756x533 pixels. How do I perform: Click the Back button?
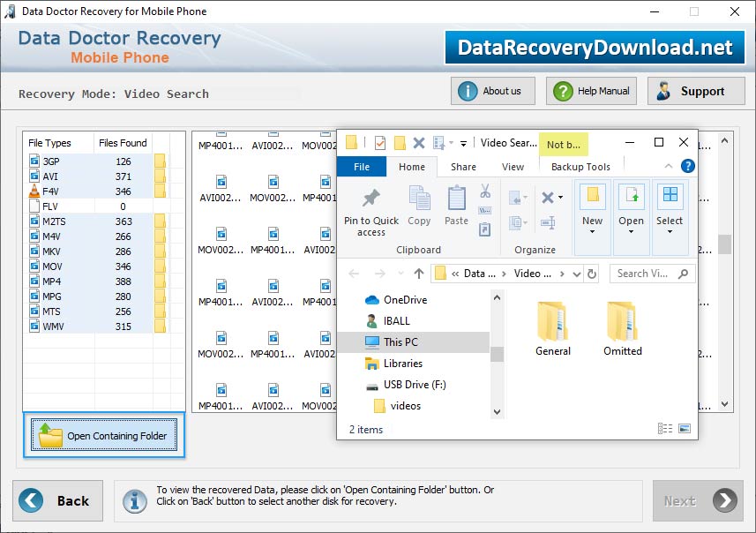pos(58,500)
